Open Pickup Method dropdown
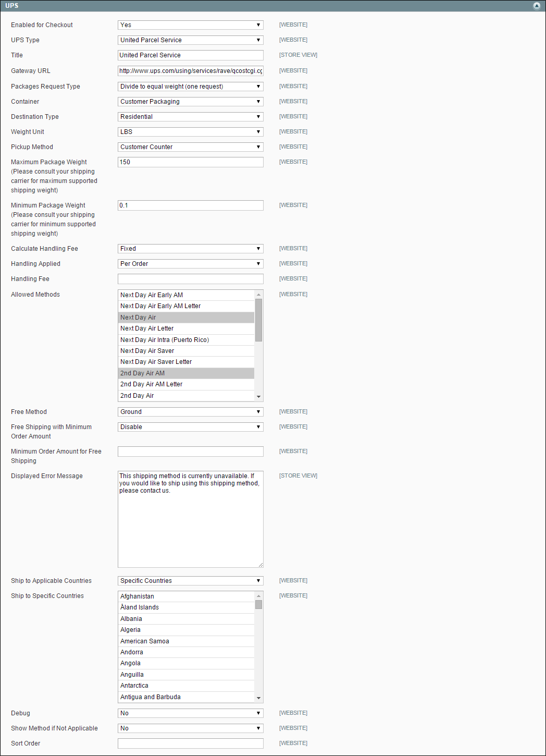 click(191, 147)
